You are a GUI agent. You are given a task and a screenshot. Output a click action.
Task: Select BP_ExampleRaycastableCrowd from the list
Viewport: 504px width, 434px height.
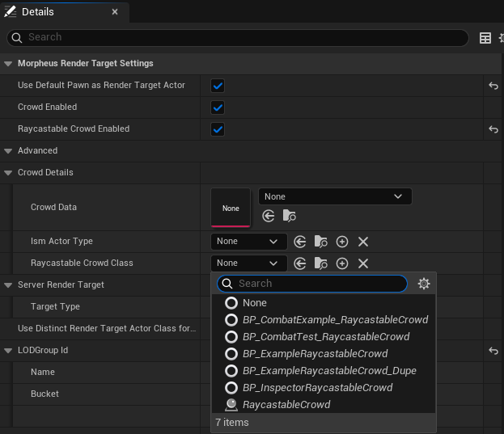(315, 354)
